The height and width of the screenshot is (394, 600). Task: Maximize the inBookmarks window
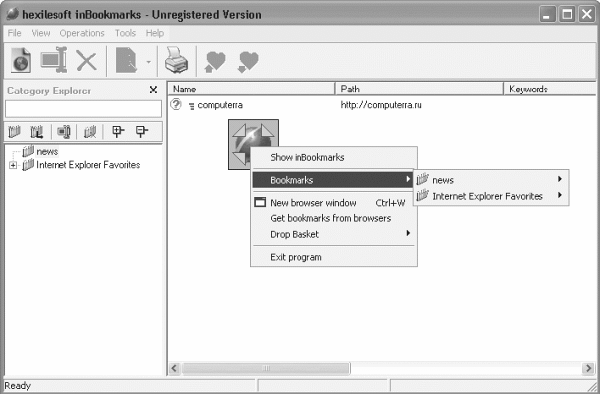pyautogui.click(x=567, y=15)
